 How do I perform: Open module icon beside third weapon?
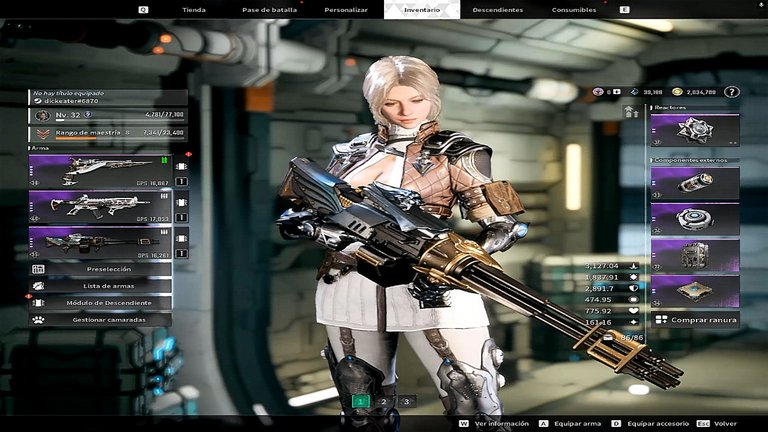pos(181,238)
